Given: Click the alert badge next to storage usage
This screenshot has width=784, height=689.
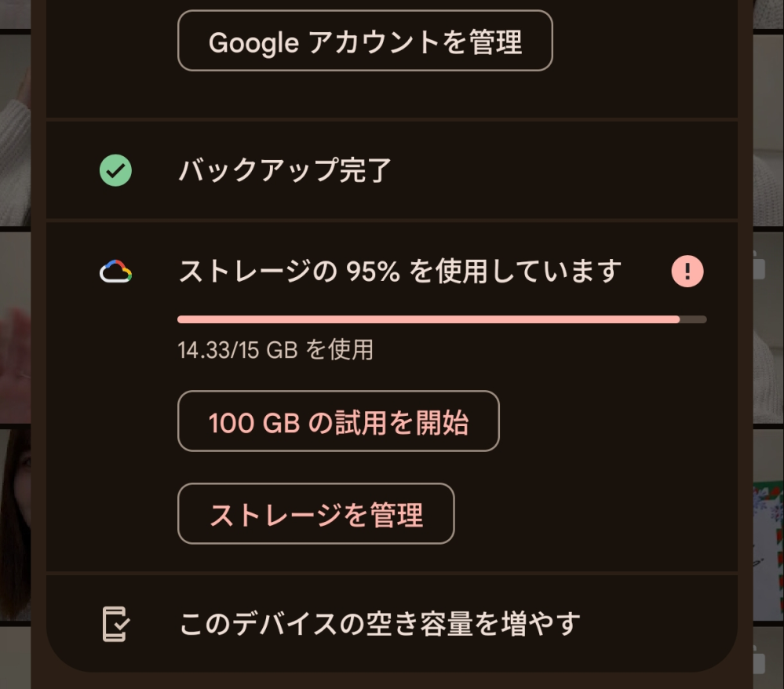Looking at the screenshot, I should 686,269.
